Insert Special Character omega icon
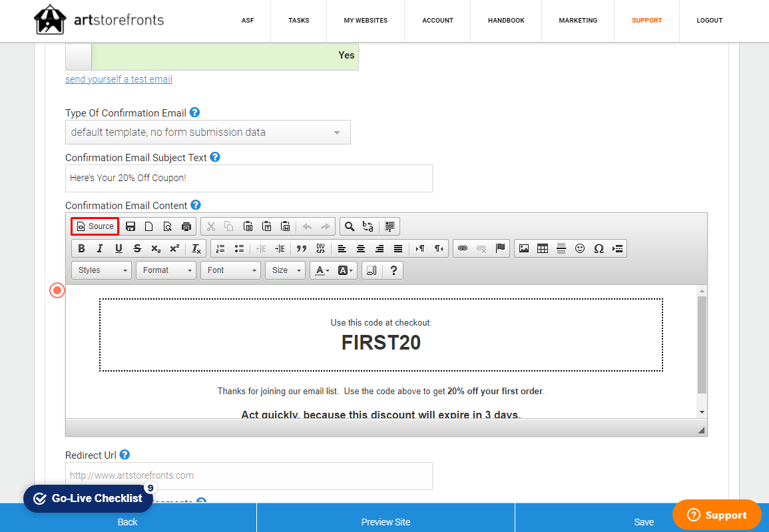769x532 pixels. [599, 248]
